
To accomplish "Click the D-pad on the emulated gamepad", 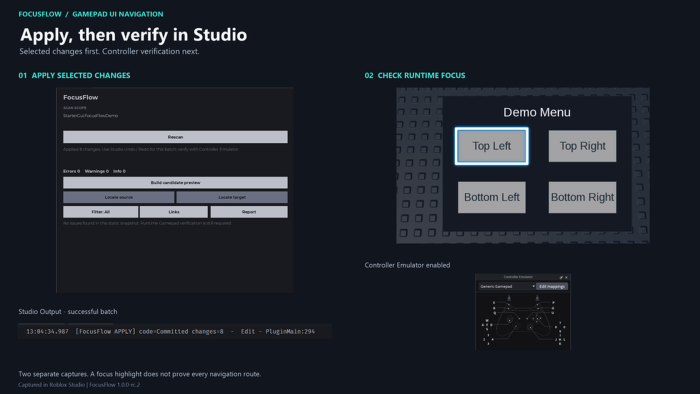I will [x=516, y=326].
